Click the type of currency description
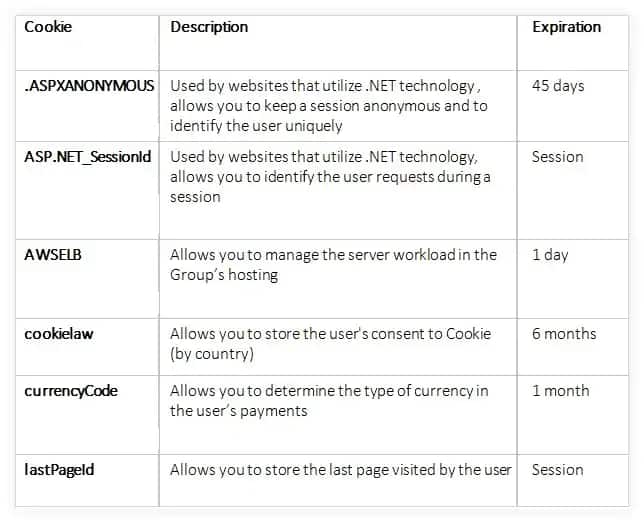644x526 pixels. 329,401
